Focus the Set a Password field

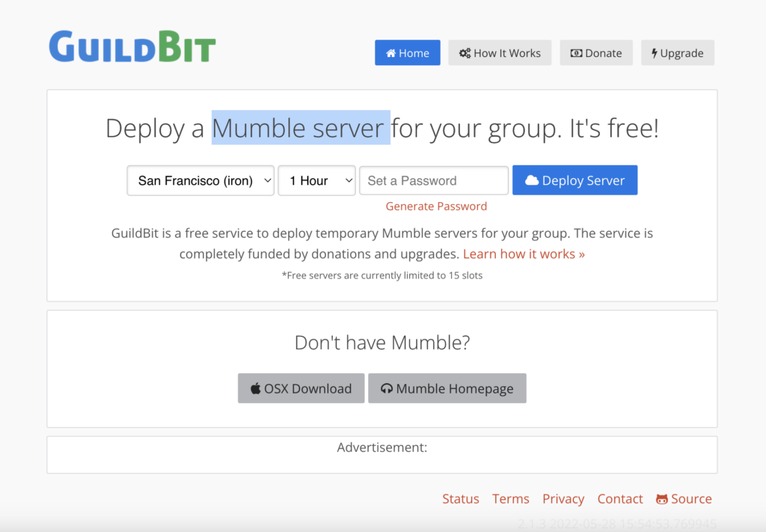click(x=434, y=180)
